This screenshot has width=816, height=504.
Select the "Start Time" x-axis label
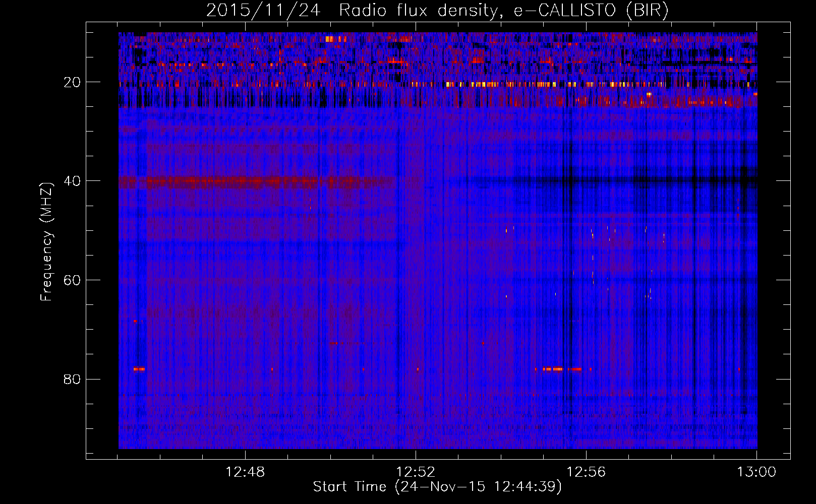(349, 487)
